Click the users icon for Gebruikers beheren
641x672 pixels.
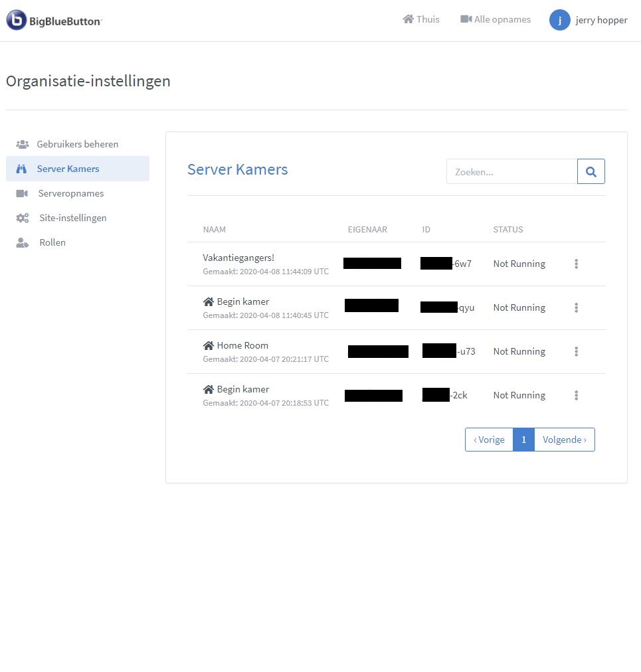coord(23,144)
